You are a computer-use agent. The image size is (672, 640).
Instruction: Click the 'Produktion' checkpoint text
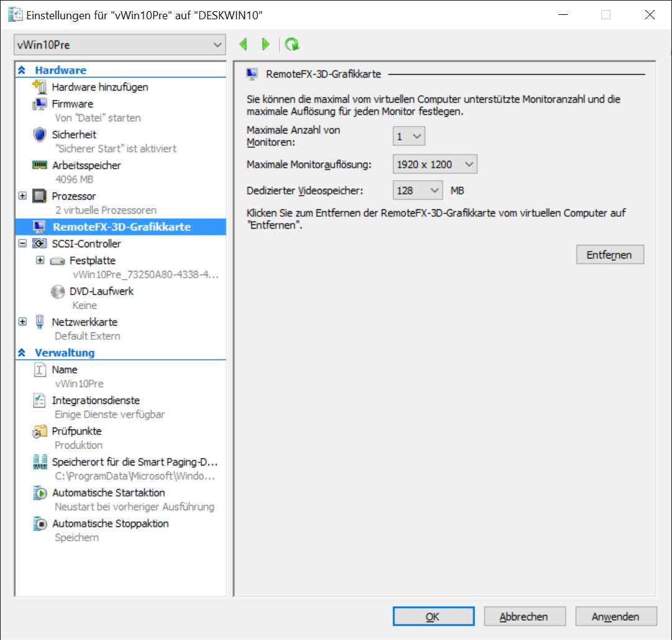[x=78, y=445]
